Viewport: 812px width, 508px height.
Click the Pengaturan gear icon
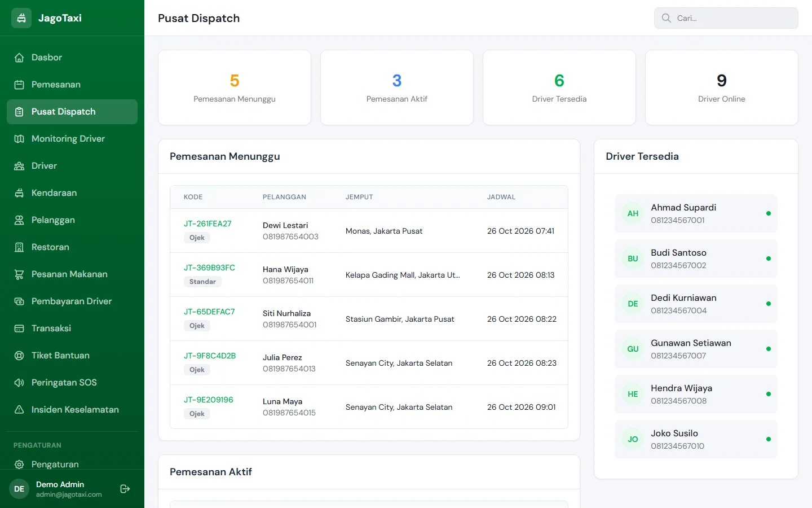19,465
